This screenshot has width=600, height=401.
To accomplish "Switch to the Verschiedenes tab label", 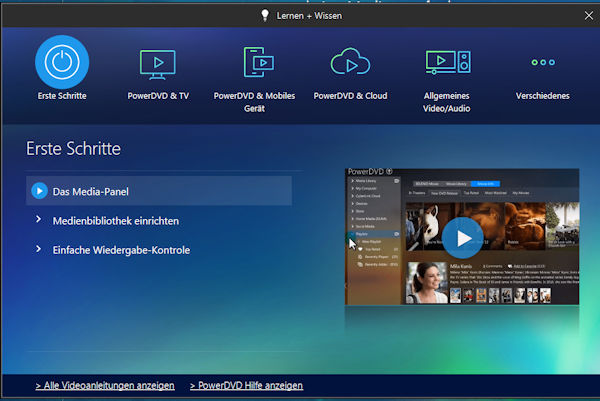I will coord(543,96).
